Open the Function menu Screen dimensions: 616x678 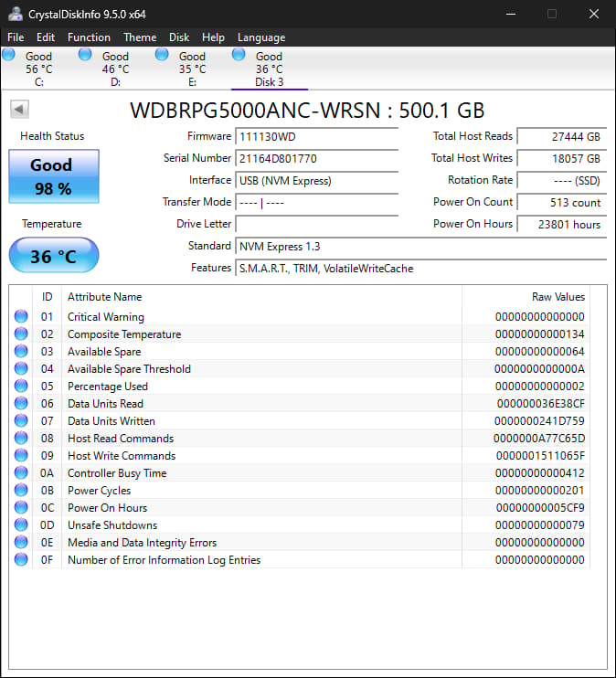tap(89, 37)
